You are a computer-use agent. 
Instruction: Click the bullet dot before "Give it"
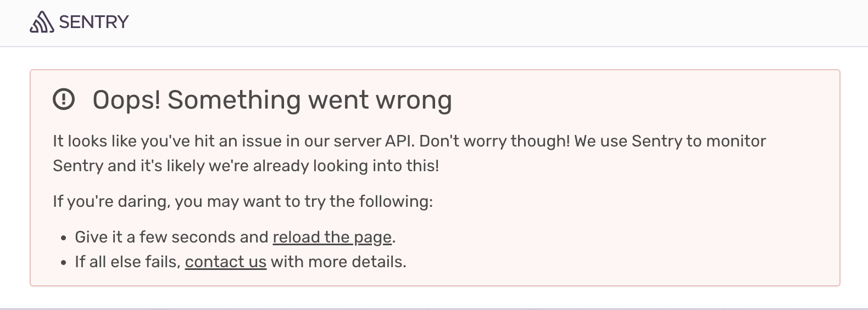click(x=64, y=238)
